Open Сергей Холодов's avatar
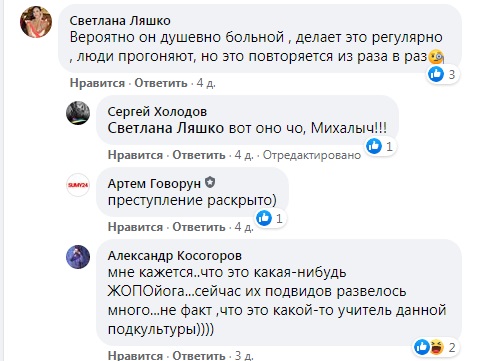The height and width of the screenshot is (361, 501). coord(78,113)
